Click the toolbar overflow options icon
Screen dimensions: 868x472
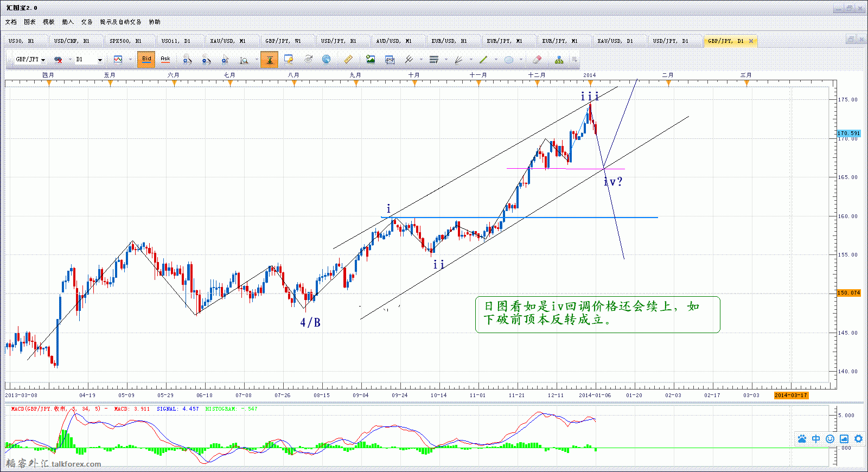click(574, 60)
